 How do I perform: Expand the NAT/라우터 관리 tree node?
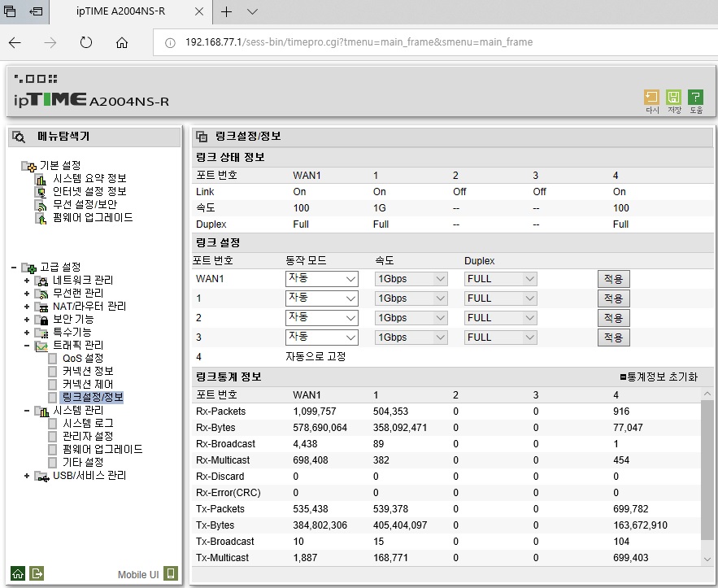27,307
